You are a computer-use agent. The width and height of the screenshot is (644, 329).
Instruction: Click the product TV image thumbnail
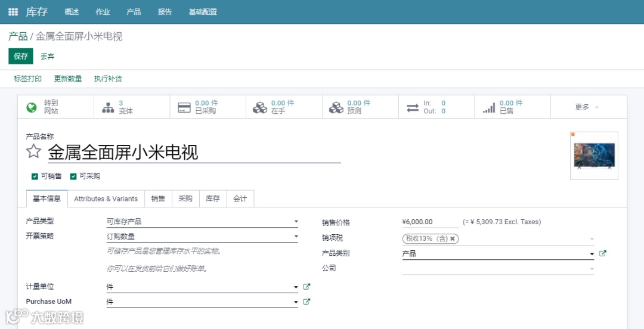point(594,156)
